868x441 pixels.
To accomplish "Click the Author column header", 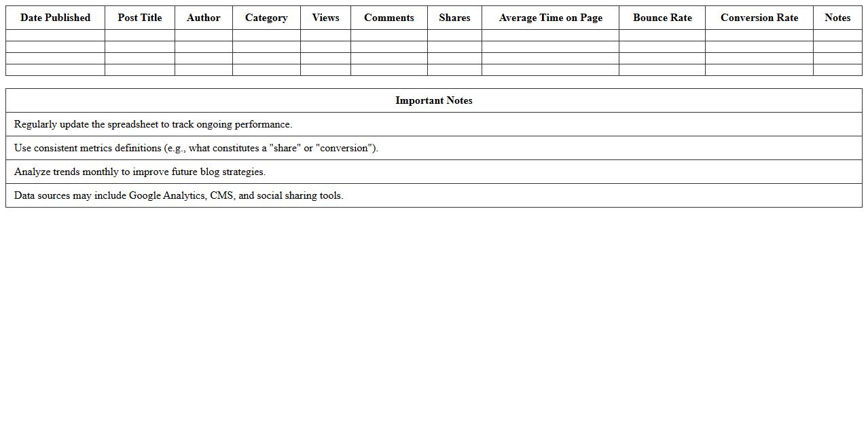I will [203, 18].
